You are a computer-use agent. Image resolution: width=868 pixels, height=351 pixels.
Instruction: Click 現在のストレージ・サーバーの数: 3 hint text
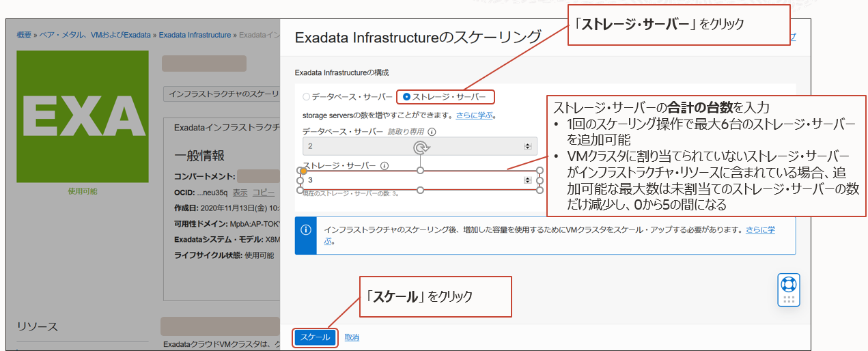(350, 194)
